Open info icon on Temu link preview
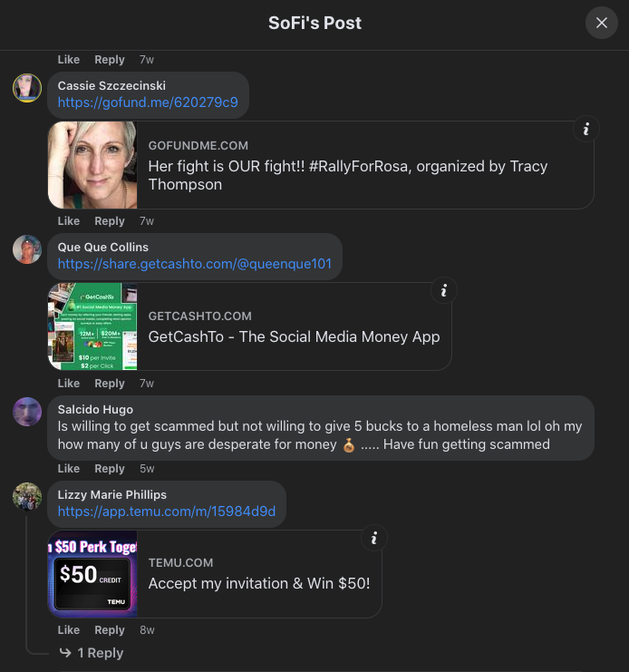 (x=373, y=539)
